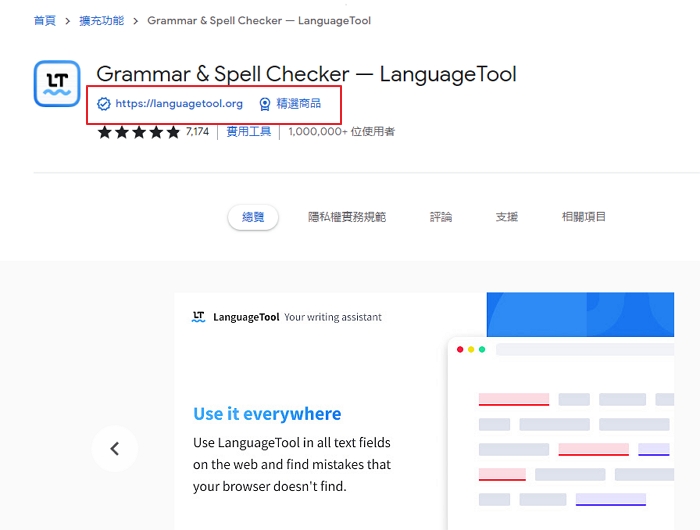Click the green dot in the mock window
Screen dimensions: 700x530
coord(482,350)
